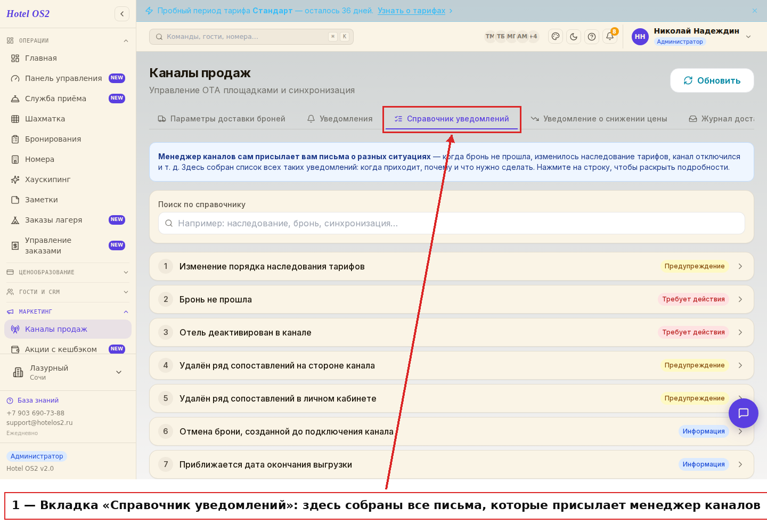Click Требует действия badge on Бронь не прошла
The height and width of the screenshot is (532, 767).
(693, 299)
